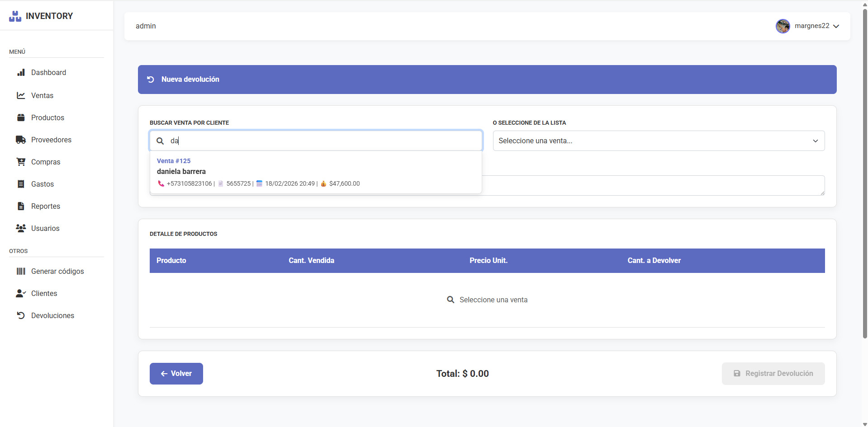Expand the margnes22 user menu chevron

tap(836, 26)
